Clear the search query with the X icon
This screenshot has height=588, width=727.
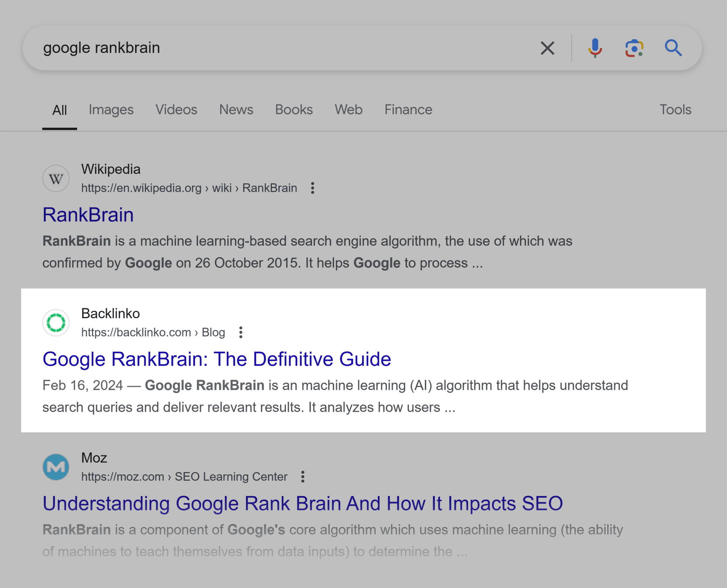(x=547, y=48)
